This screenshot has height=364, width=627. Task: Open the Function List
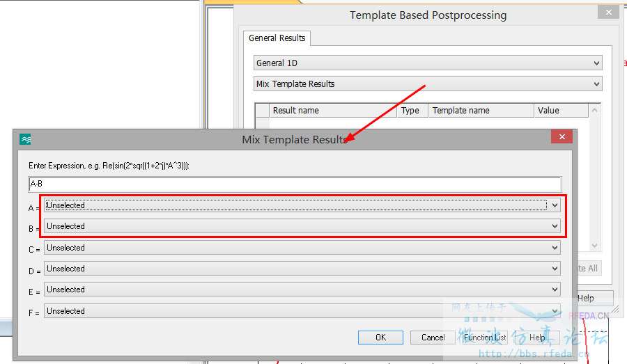point(485,338)
